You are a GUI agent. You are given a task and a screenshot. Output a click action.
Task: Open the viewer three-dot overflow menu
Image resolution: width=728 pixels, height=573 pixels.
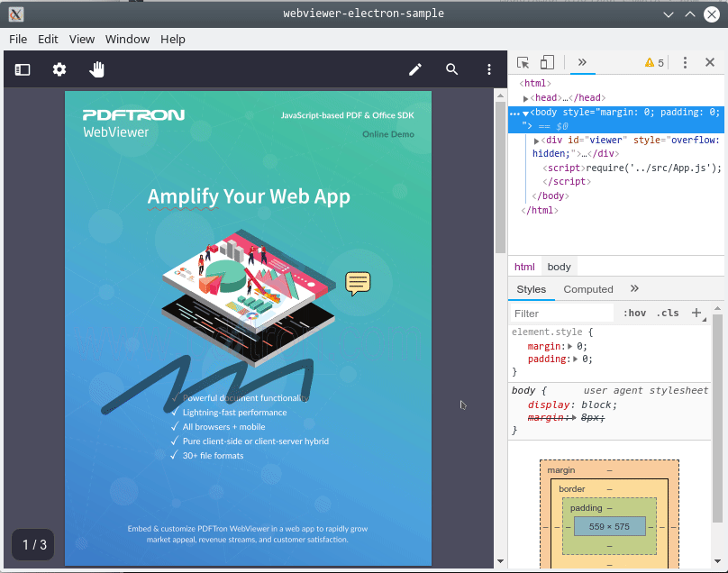click(489, 69)
